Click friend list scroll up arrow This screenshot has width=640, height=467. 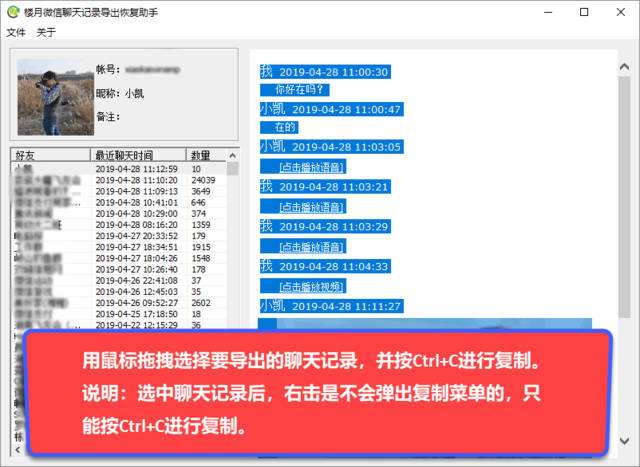[233, 156]
